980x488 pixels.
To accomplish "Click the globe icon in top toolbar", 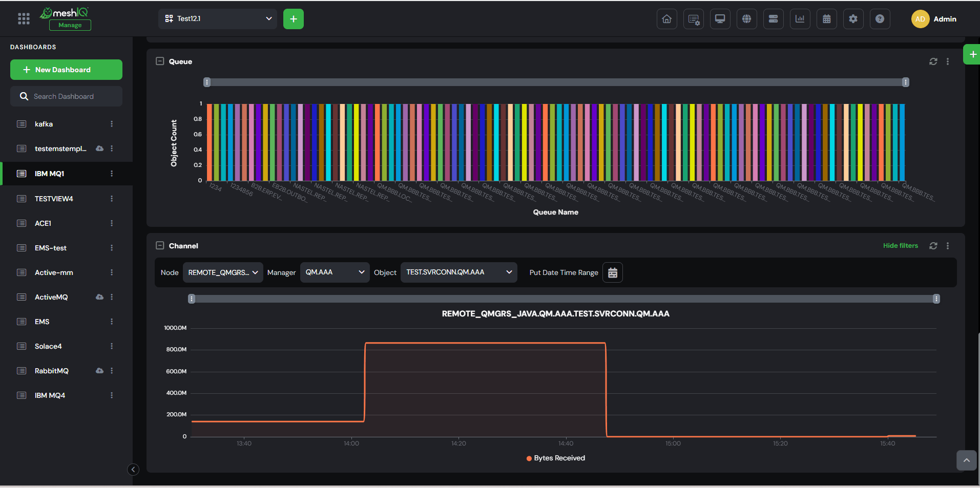I will click(746, 19).
